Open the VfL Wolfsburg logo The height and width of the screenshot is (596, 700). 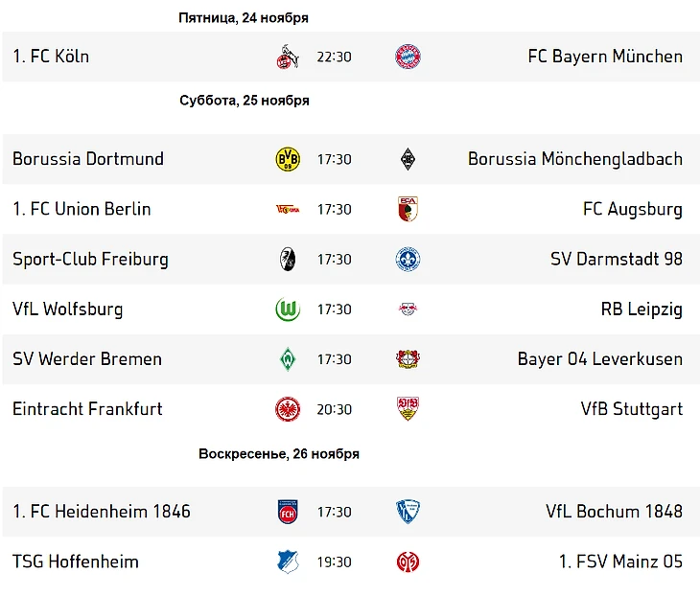(288, 309)
